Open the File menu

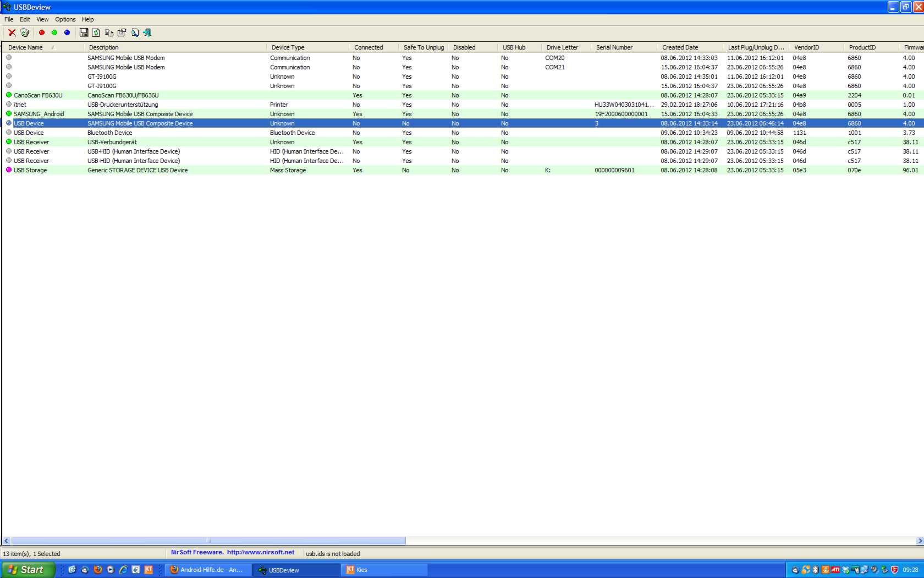9,19
